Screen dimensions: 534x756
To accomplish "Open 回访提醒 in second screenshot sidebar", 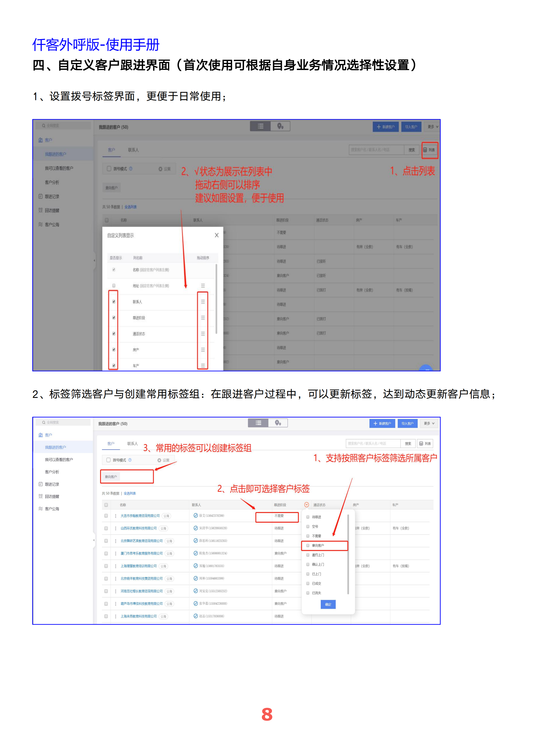I will click(x=52, y=497).
